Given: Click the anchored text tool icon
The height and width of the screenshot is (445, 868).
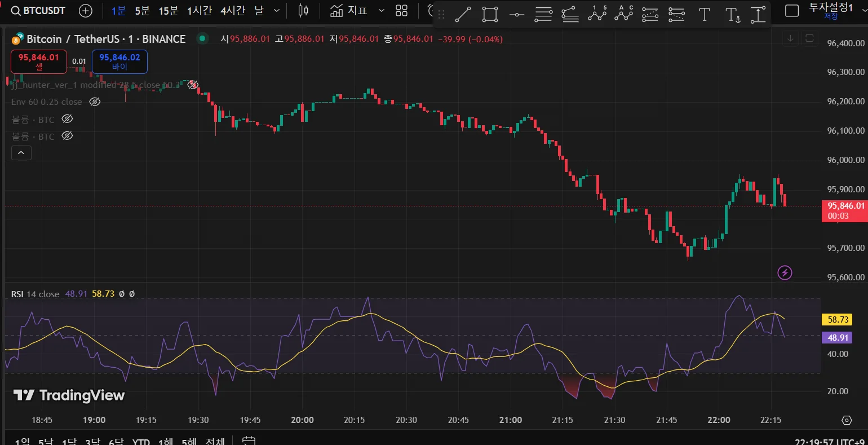Looking at the screenshot, I should pos(732,15).
